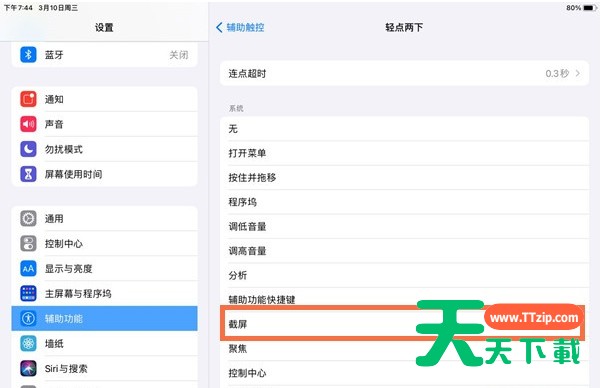The width and height of the screenshot is (603, 388).
Task: Select the 打开菜单 option
Action: click(404, 153)
